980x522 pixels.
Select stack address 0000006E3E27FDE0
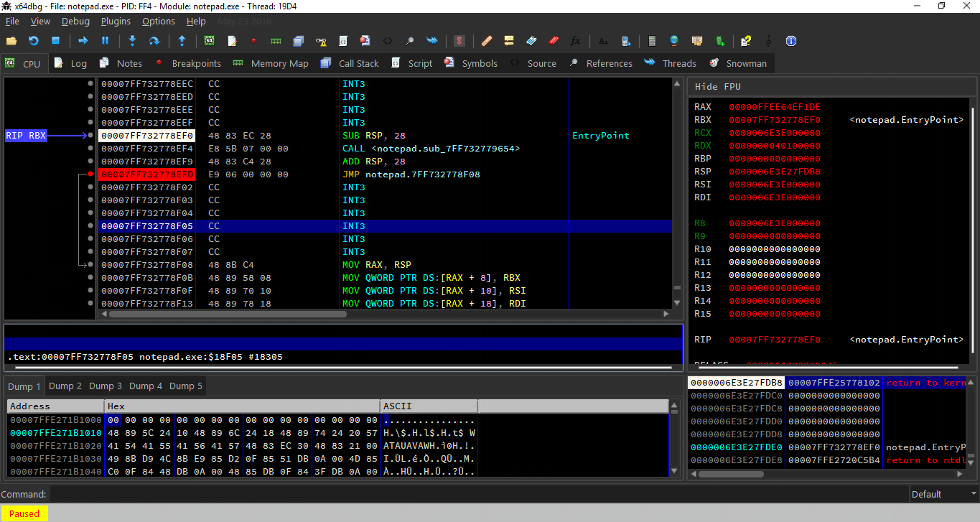[736, 447]
